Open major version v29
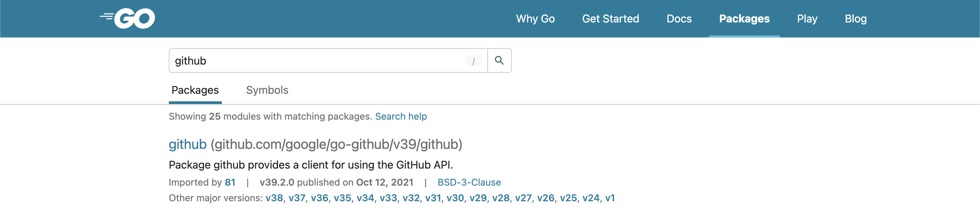 (478, 198)
